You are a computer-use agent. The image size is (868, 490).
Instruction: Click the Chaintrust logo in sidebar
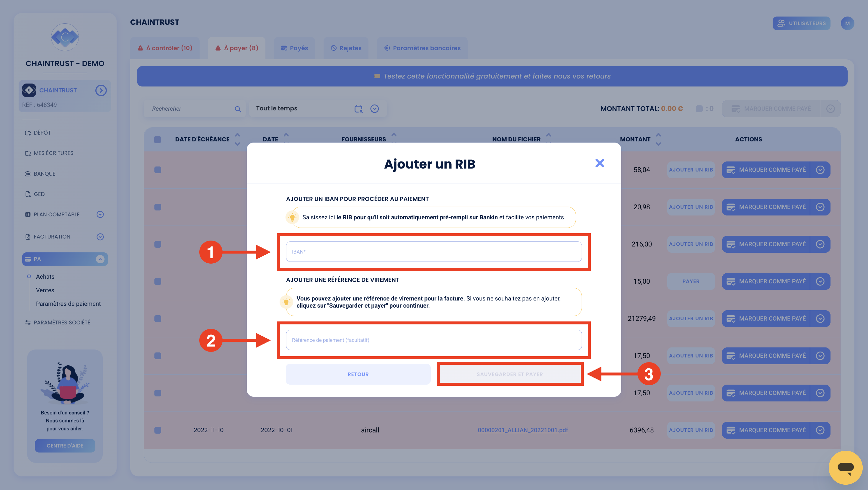[x=65, y=37]
